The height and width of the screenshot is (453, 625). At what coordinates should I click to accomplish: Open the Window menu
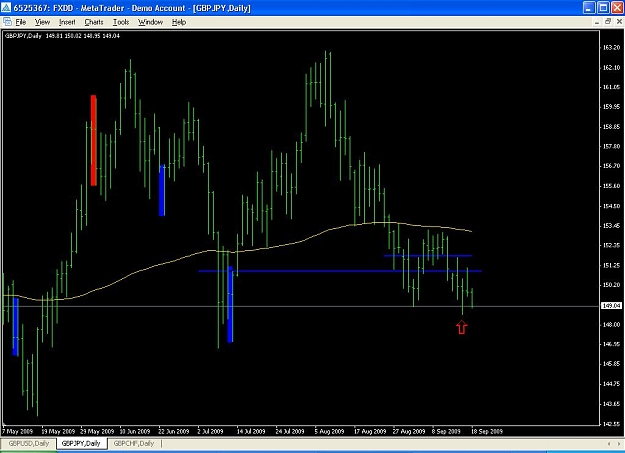click(150, 22)
